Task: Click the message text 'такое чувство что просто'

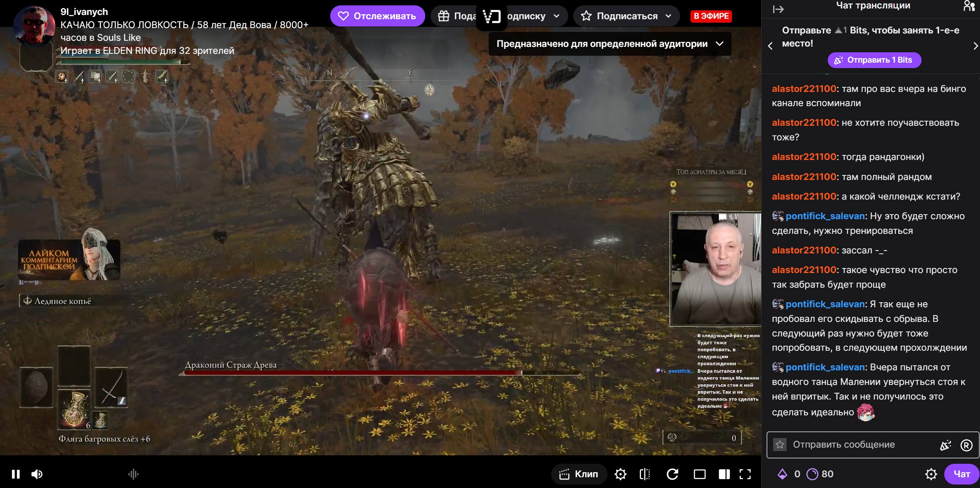Action: (x=899, y=270)
